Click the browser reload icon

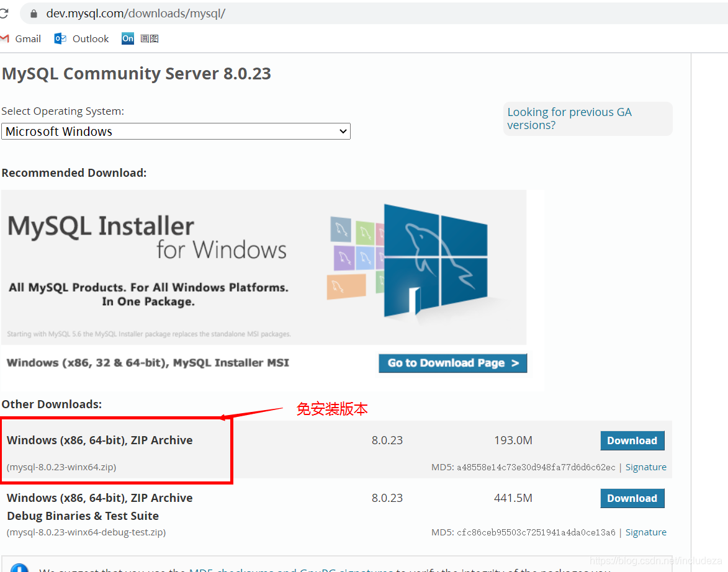pyautogui.click(x=4, y=14)
